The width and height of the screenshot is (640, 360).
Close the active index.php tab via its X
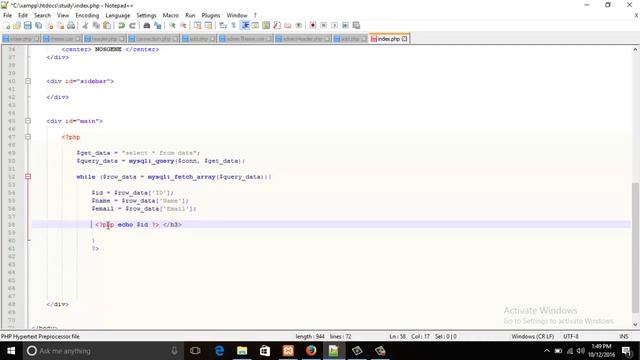[x=404, y=39]
